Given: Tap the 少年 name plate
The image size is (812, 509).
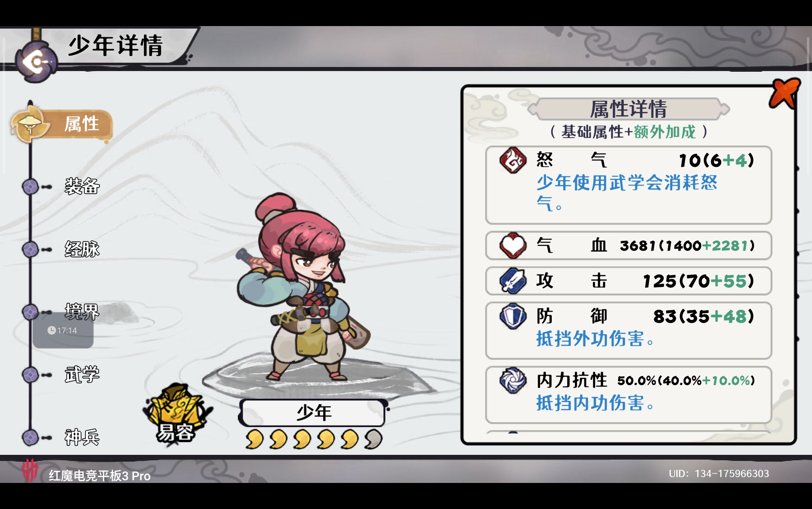Looking at the screenshot, I should [313, 413].
